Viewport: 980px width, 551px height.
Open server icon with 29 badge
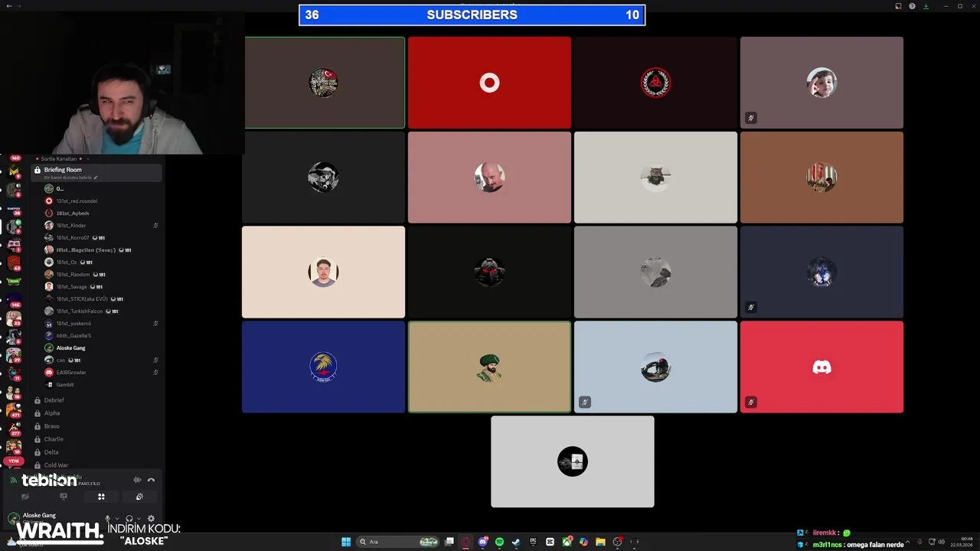click(x=14, y=355)
